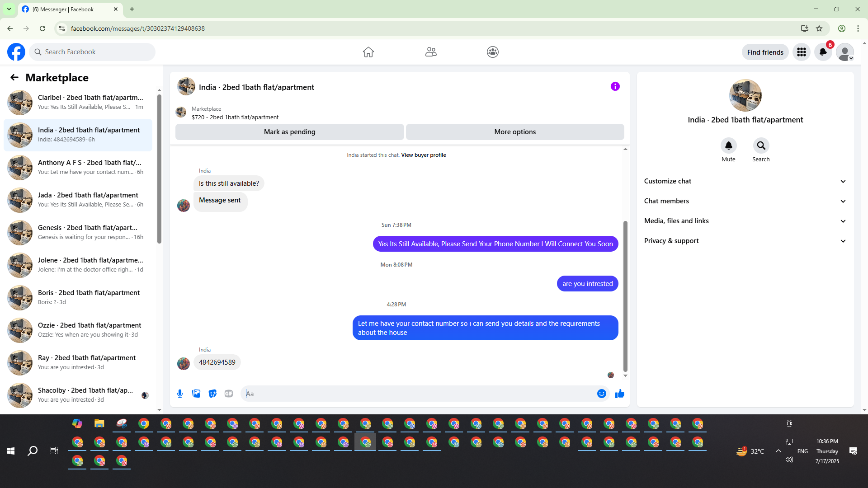Open the Ozzie conversation
Viewport: 868px width, 488px height.
point(78,330)
